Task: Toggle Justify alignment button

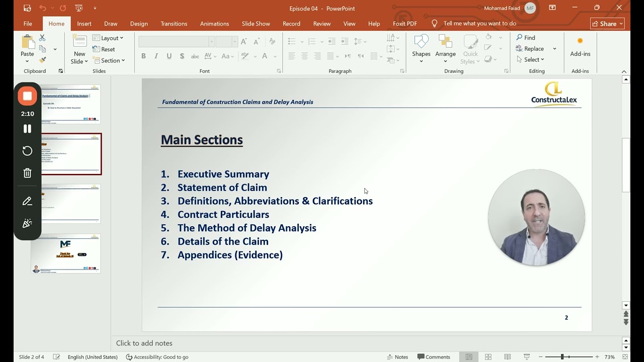Action: point(331,56)
